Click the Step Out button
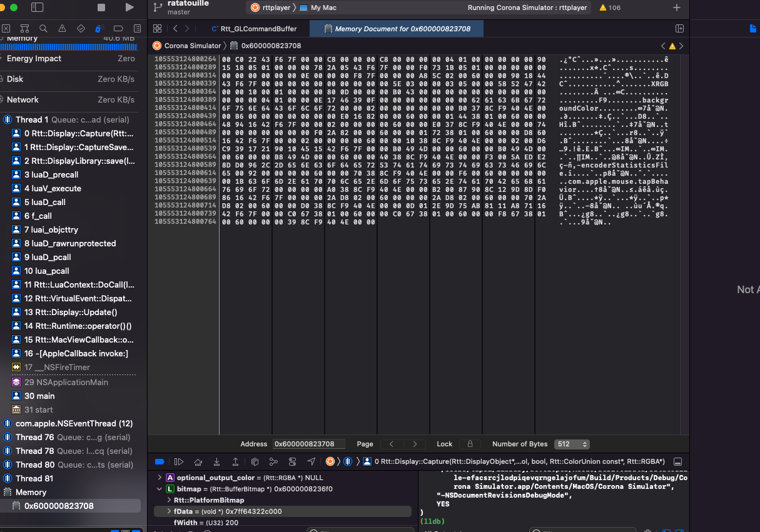 [x=235, y=462]
